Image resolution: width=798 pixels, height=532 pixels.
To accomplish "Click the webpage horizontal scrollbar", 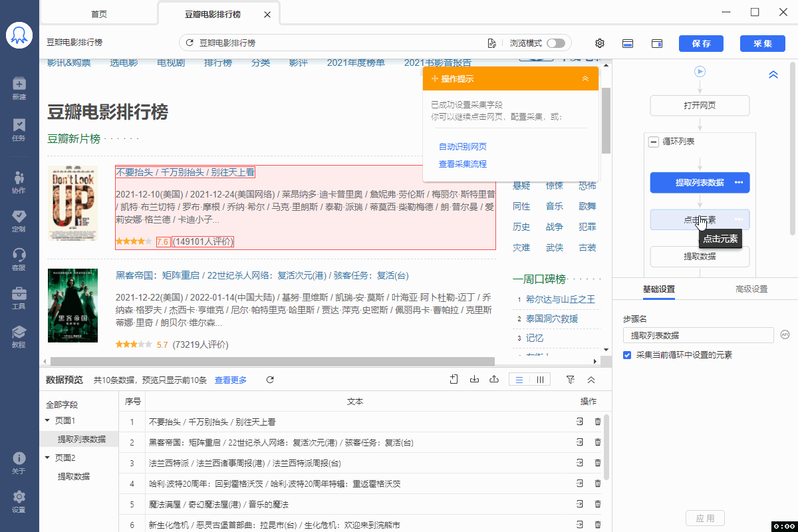I will click(271, 361).
